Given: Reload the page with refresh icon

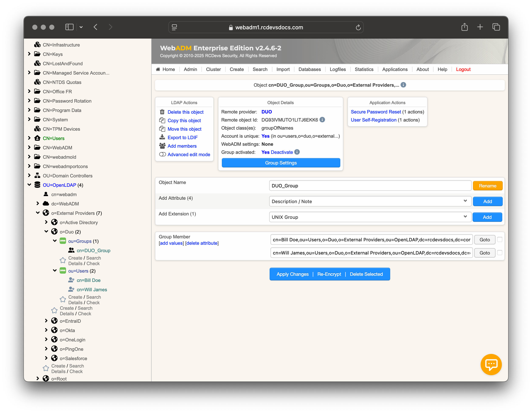Looking at the screenshot, I should click(x=358, y=27).
